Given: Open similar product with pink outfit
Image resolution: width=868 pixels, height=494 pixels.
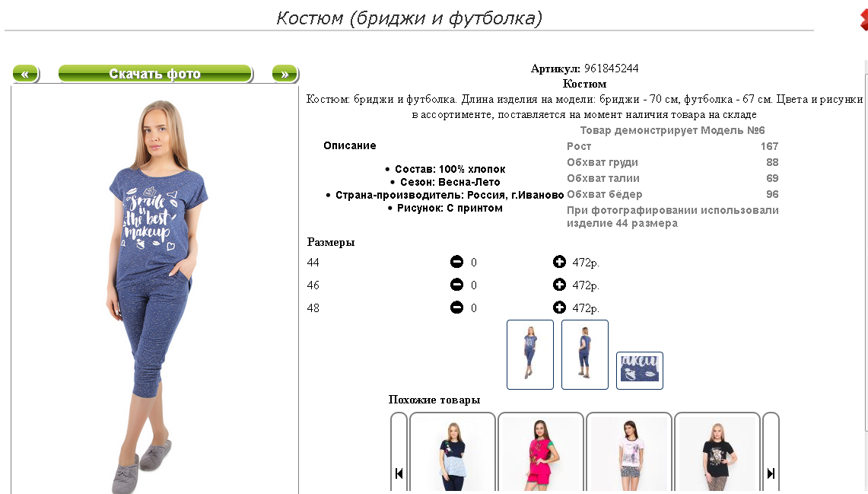Looking at the screenshot, I should tap(541, 452).
